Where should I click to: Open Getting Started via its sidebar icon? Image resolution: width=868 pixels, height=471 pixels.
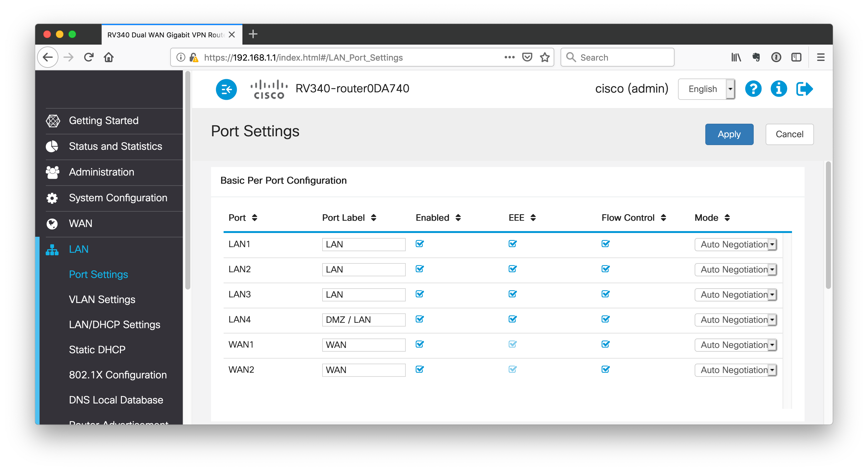53,120
